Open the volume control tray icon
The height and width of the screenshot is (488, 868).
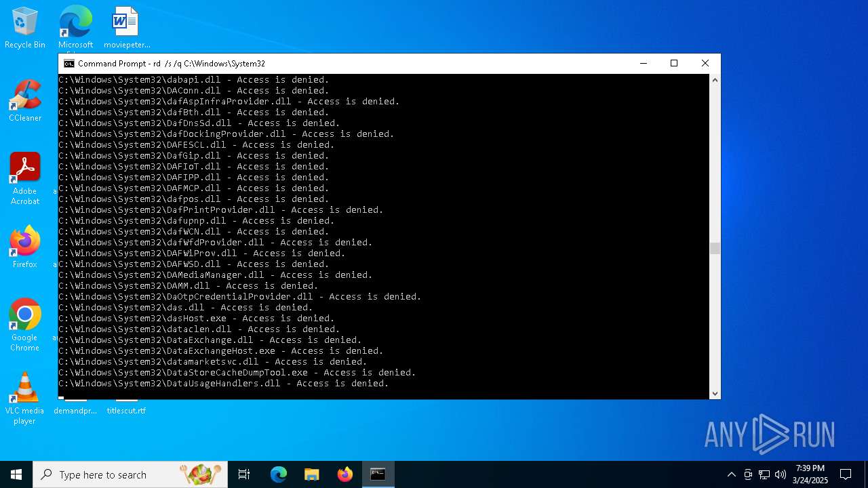(x=781, y=474)
